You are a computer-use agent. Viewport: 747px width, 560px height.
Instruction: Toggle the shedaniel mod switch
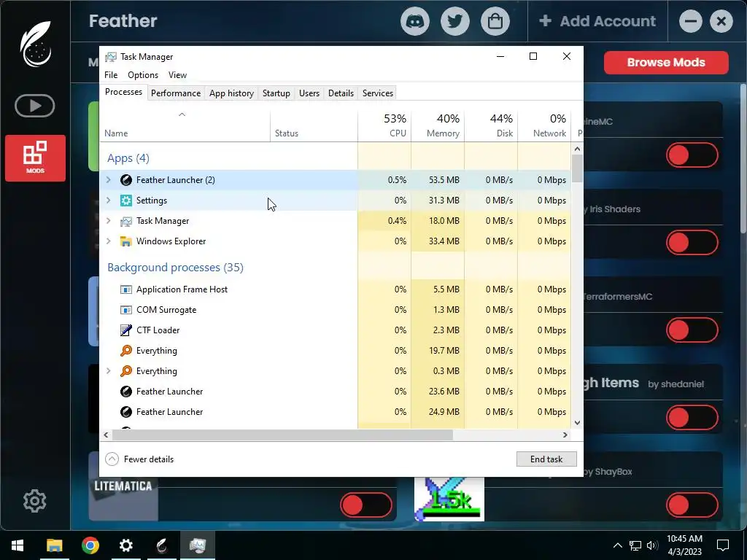pos(692,418)
